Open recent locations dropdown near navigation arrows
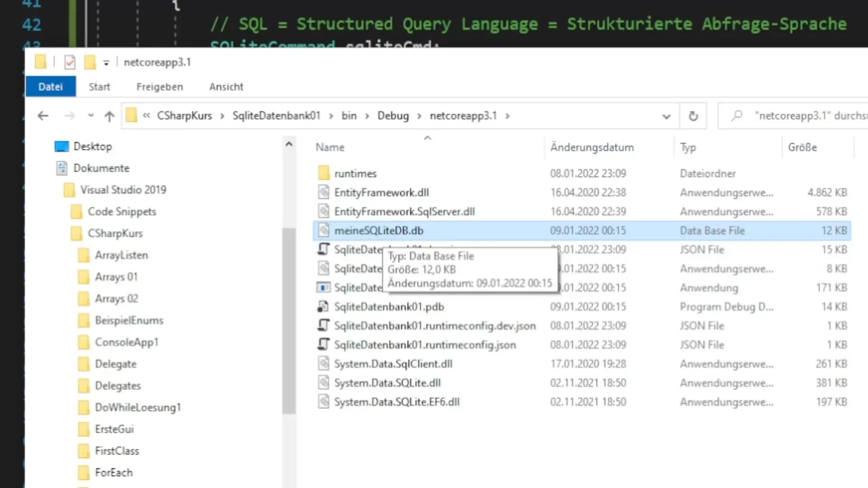The image size is (868, 488). [91, 116]
